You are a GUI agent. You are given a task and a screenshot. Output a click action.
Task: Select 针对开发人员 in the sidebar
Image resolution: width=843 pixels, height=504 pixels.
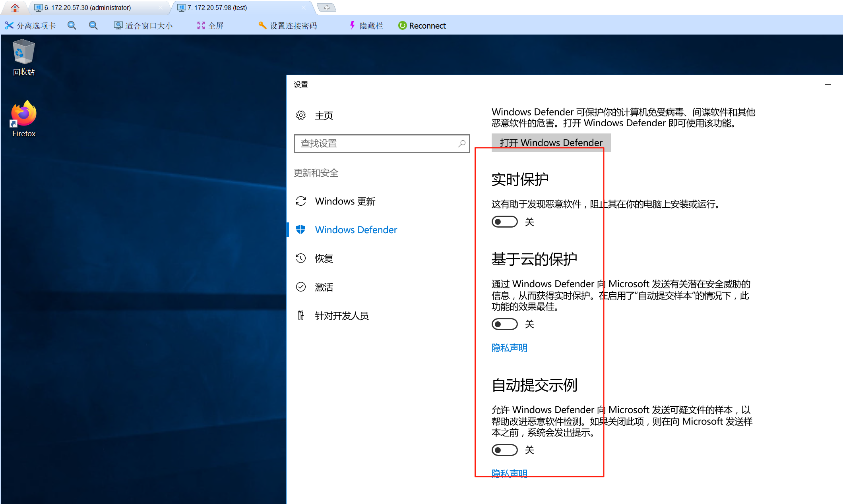341,316
